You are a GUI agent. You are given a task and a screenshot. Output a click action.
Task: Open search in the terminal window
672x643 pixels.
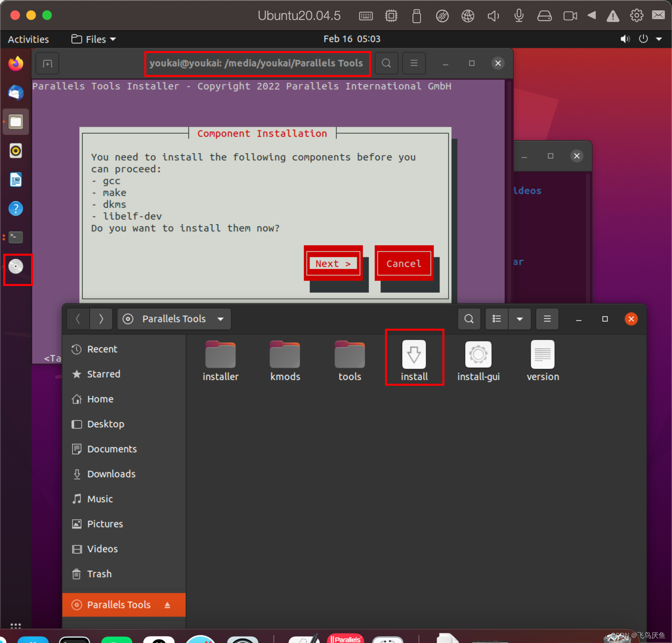point(386,63)
